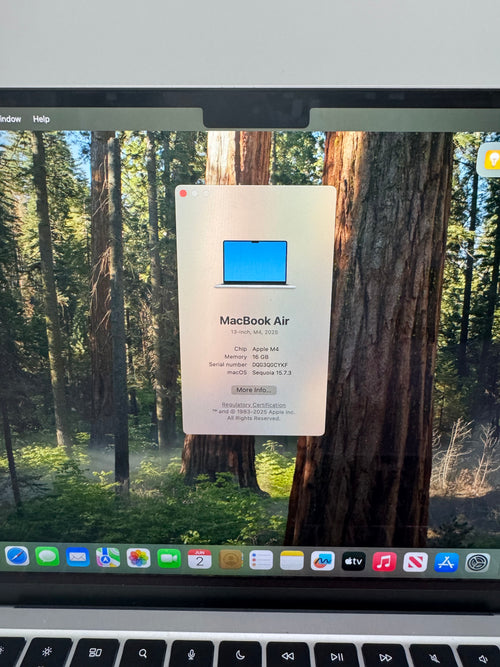This screenshot has height=667, width=500.
Task: Close the About This Mac window
Action: 183,194
